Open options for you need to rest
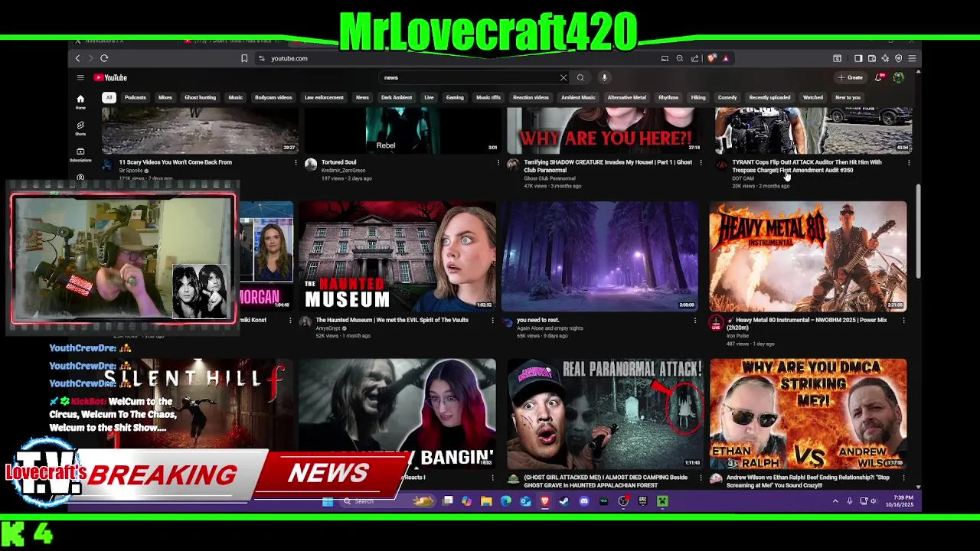Image resolution: width=980 pixels, height=551 pixels. (x=695, y=320)
